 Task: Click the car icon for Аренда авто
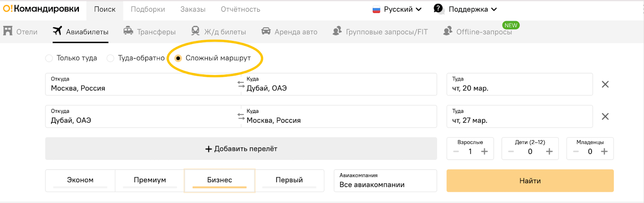point(266,31)
